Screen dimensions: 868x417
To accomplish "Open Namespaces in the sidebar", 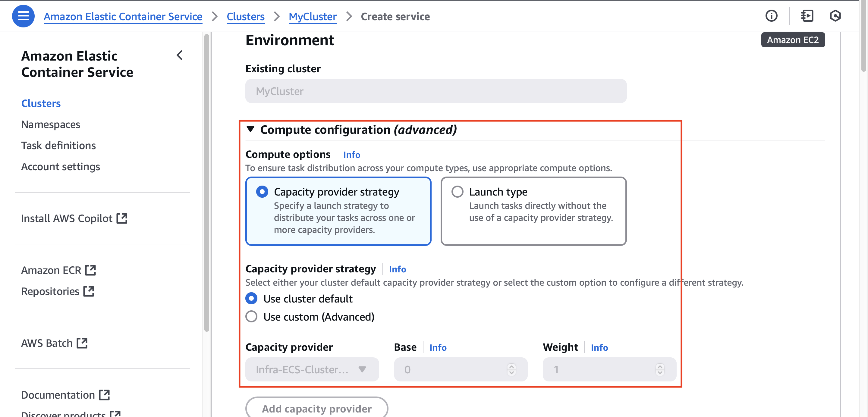I will coord(51,124).
